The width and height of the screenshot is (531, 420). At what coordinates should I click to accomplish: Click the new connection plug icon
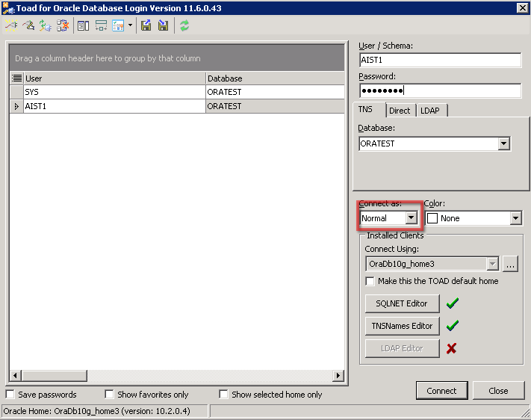[x=11, y=25]
